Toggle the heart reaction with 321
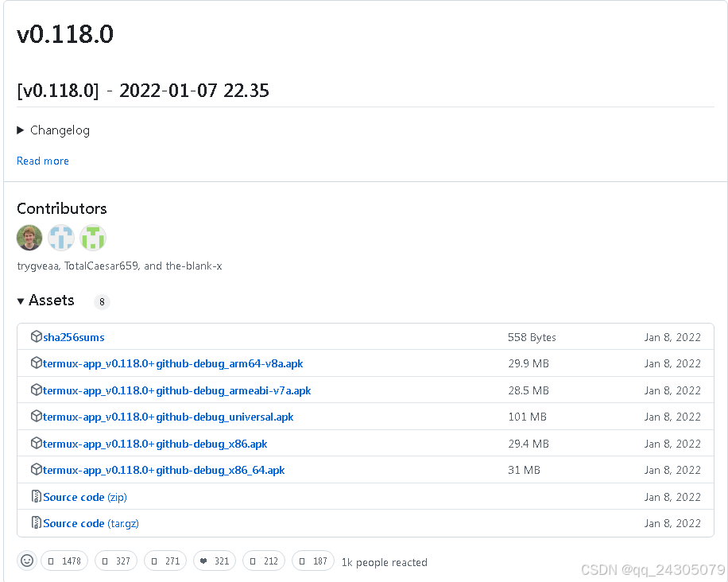The width and height of the screenshot is (728, 582). [x=215, y=561]
